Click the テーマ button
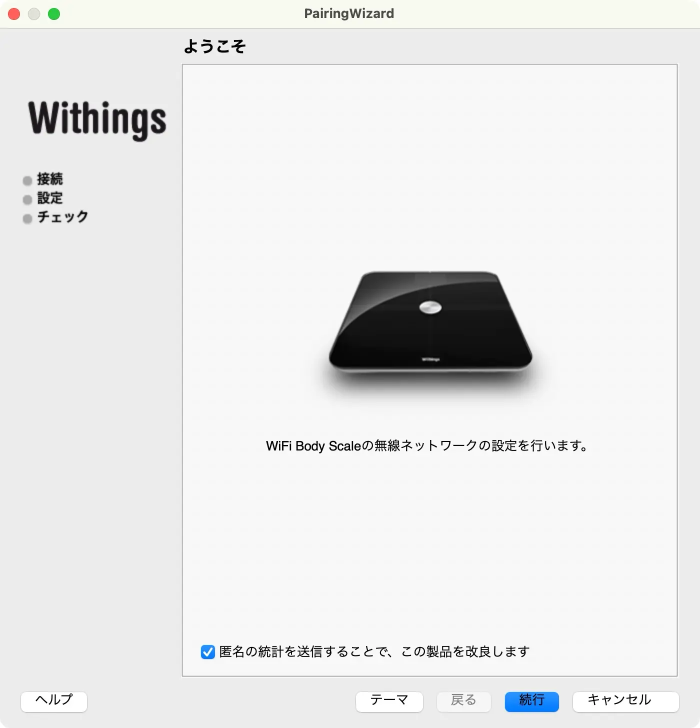This screenshot has width=700, height=728. click(389, 701)
